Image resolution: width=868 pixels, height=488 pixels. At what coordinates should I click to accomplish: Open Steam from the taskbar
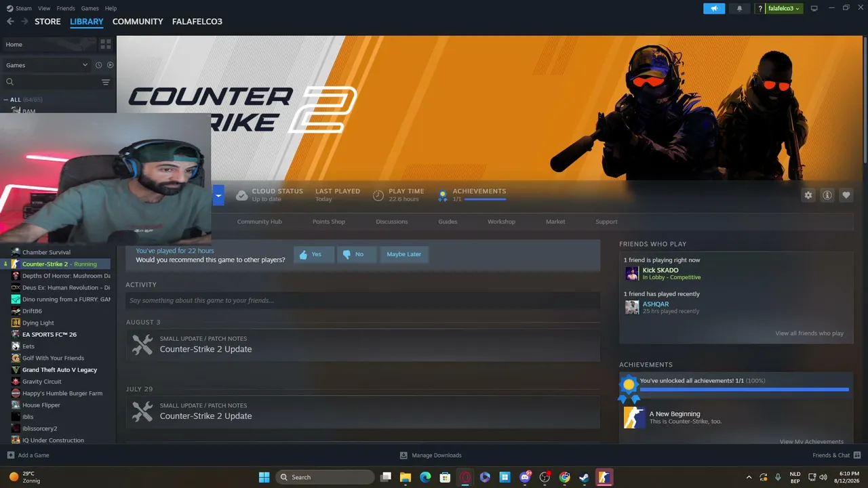(x=584, y=477)
